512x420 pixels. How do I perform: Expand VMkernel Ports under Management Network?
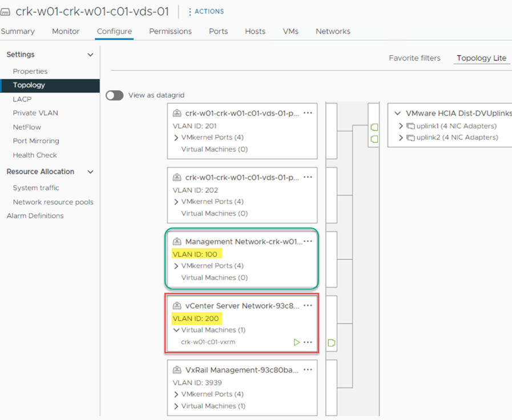click(x=176, y=266)
